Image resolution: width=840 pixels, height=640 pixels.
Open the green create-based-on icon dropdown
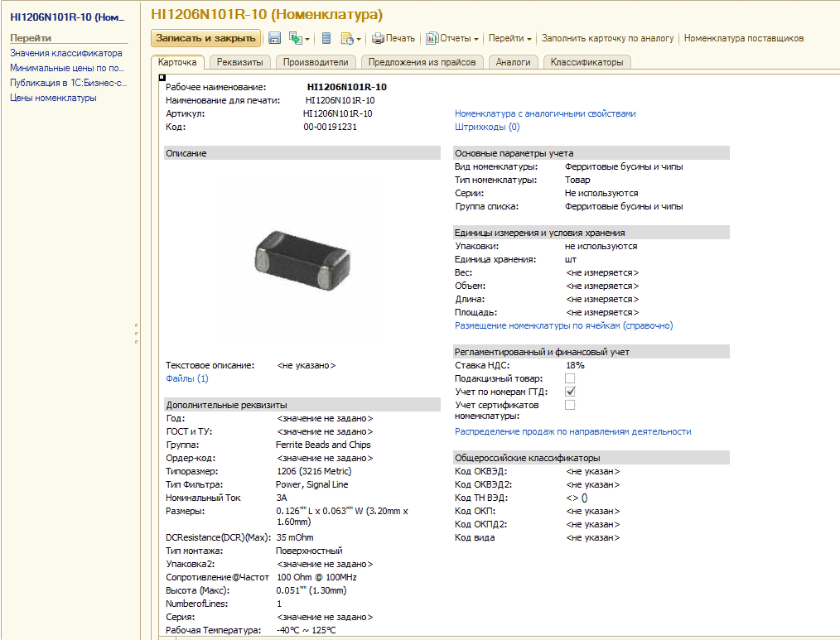299,38
